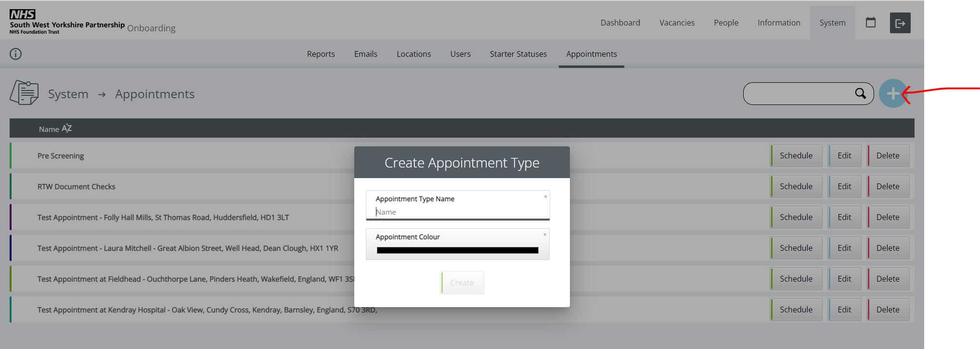Switch to the Starter Statuses tab
Image resolution: width=980 pixels, height=349 pixels.
click(x=518, y=54)
